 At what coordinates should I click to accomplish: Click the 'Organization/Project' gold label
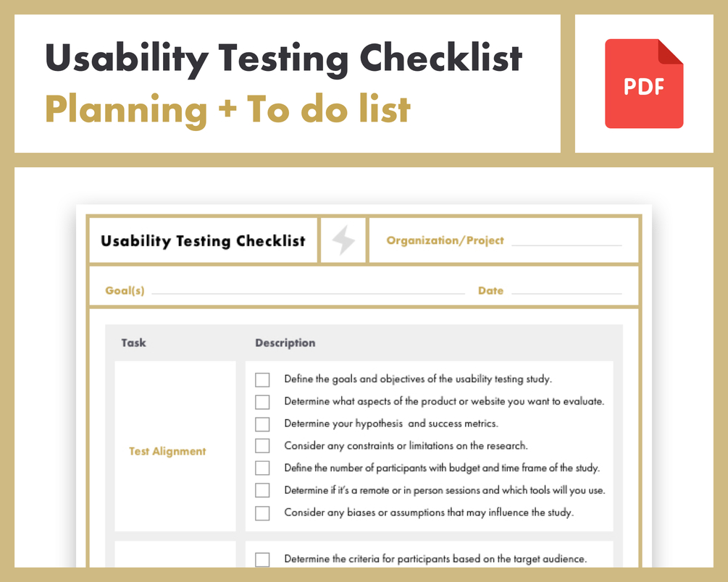pos(445,240)
